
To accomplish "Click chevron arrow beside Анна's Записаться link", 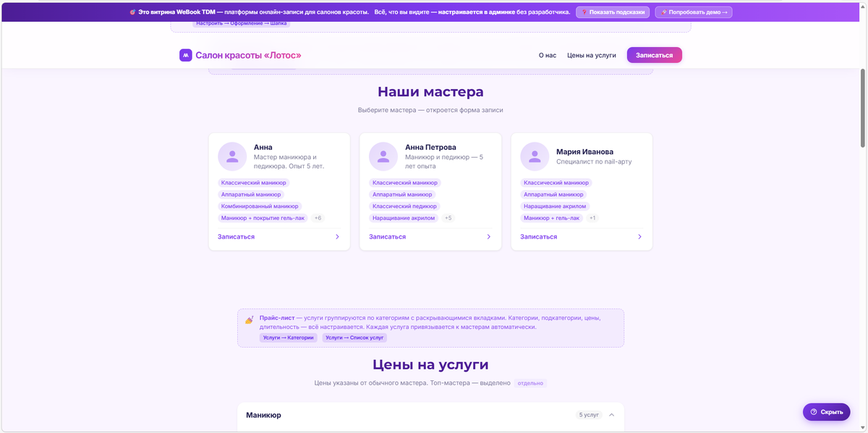I will pyautogui.click(x=336, y=236).
